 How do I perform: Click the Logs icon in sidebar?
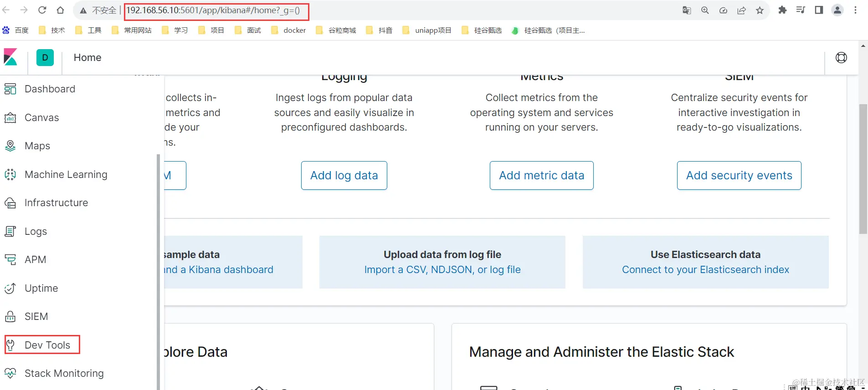pos(10,232)
